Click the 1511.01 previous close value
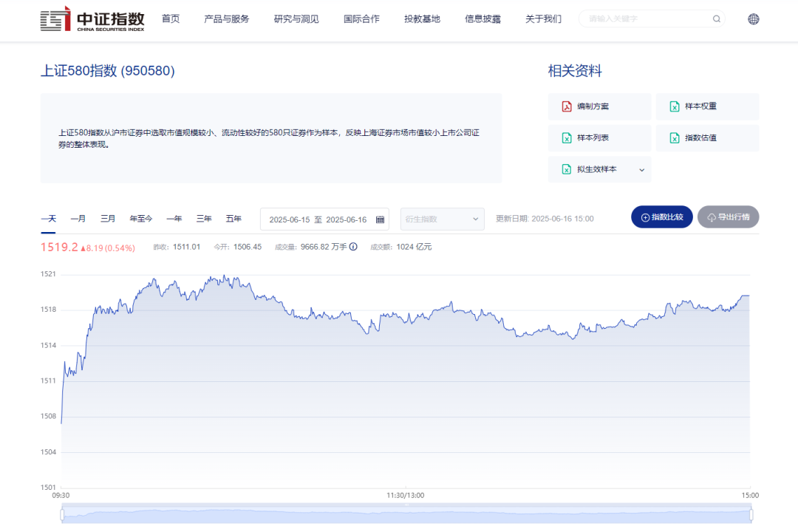 [x=186, y=247]
